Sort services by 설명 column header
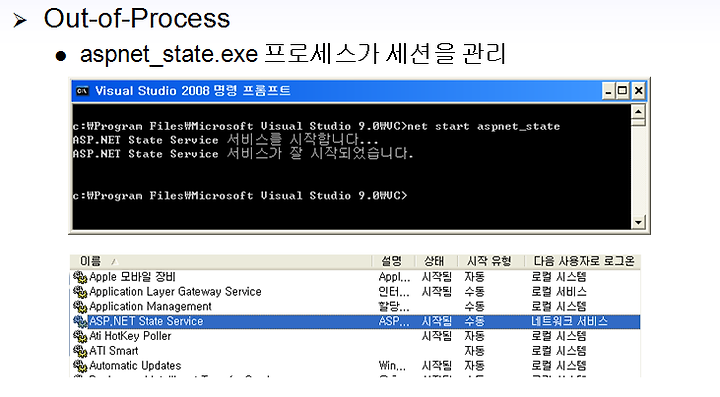This screenshot has height=397, width=720. point(393,261)
